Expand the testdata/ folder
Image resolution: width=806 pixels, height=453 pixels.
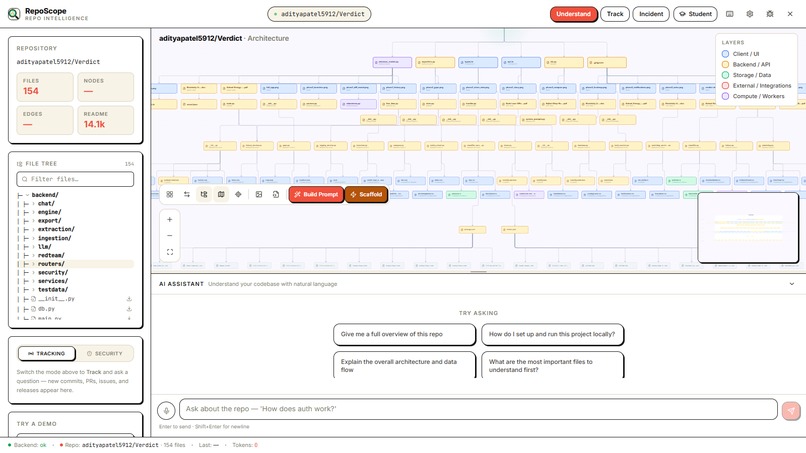pos(33,289)
